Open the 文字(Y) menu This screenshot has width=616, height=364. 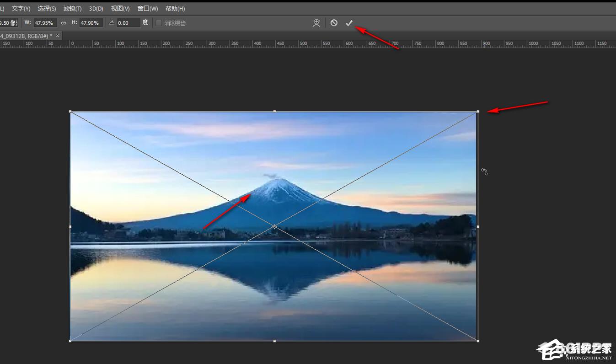point(21,9)
